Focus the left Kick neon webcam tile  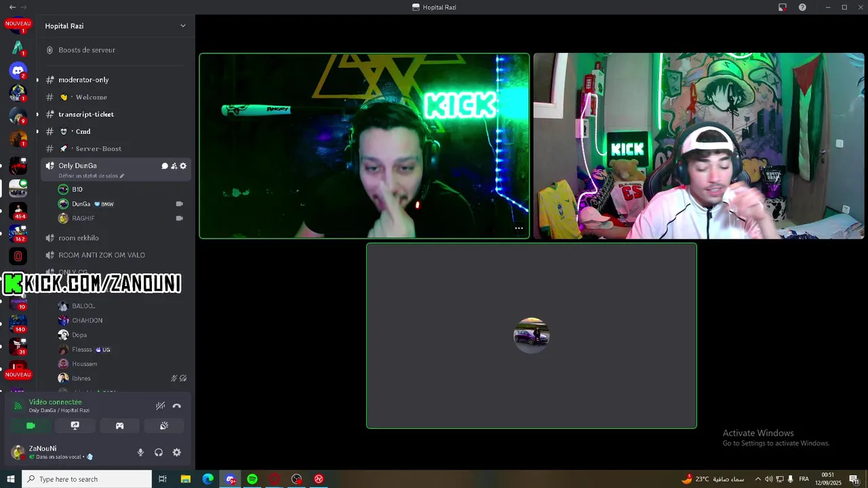pyautogui.click(x=364, y=146)
